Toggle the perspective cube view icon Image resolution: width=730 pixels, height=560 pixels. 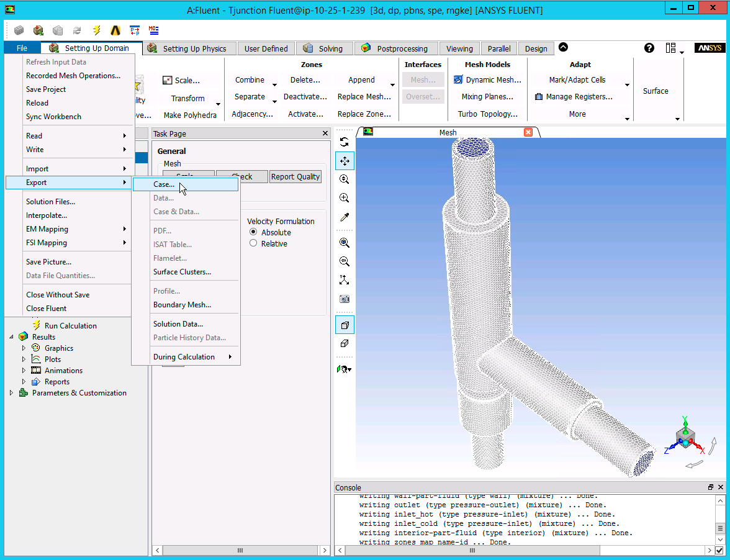345,325
